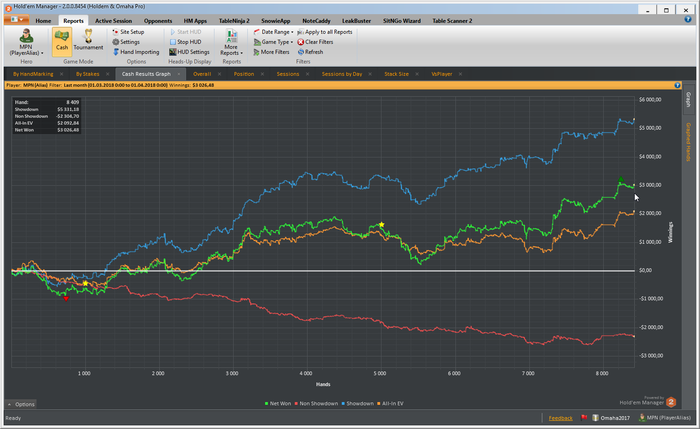Open the application menu button
700x429 pixels.
(x=17, y=20)
